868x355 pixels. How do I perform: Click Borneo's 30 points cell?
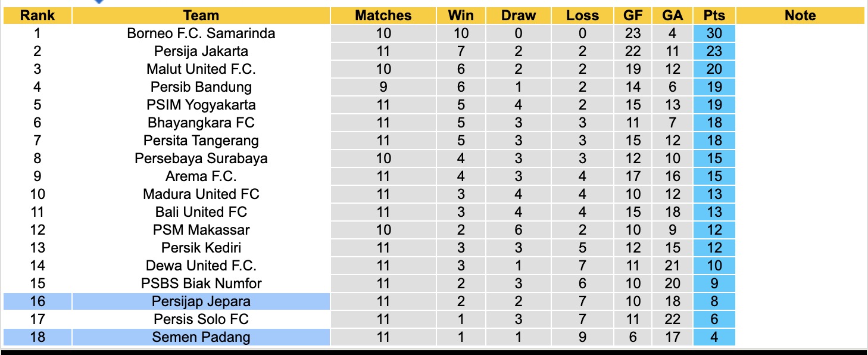[714, 33]
